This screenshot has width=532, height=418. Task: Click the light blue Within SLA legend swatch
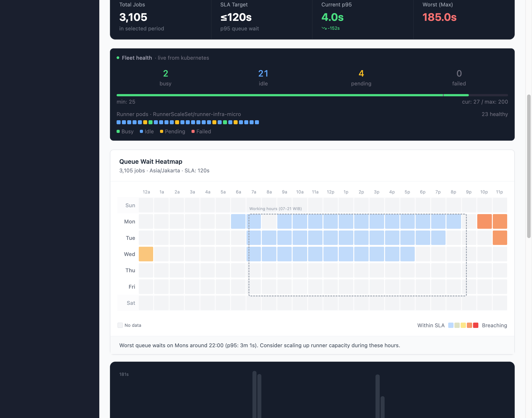pos(451,325)
